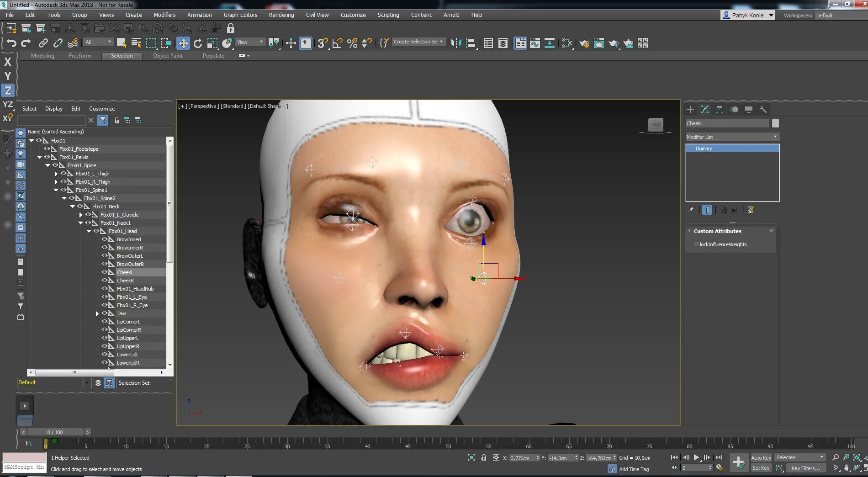Hide the Jaw bone via eye icon
Image resolution: width=868 pixels, height=477 pixels.
point(105,313)
